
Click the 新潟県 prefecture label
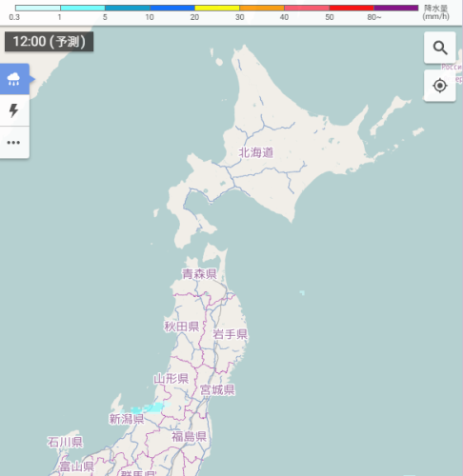pyautogui.click(x=127, y=419)
